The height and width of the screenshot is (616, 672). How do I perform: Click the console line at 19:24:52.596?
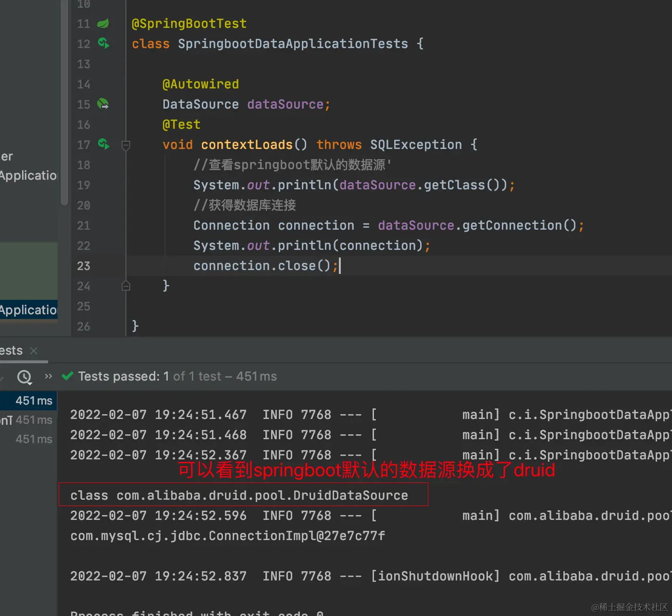[370, 516]
